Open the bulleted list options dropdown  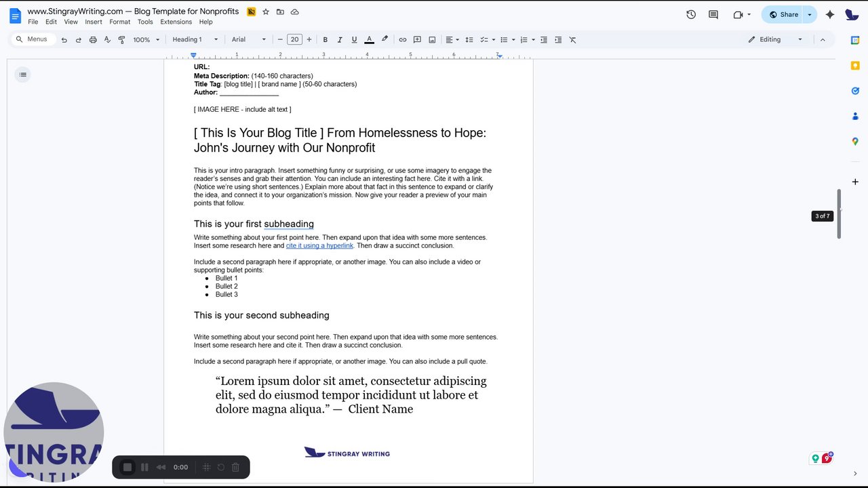(x=513, y=40)
